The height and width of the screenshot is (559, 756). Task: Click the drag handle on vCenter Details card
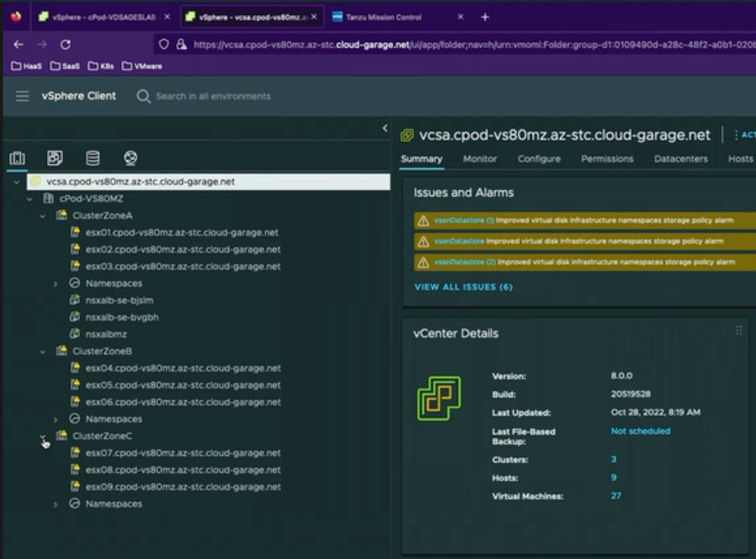point(739,330)
